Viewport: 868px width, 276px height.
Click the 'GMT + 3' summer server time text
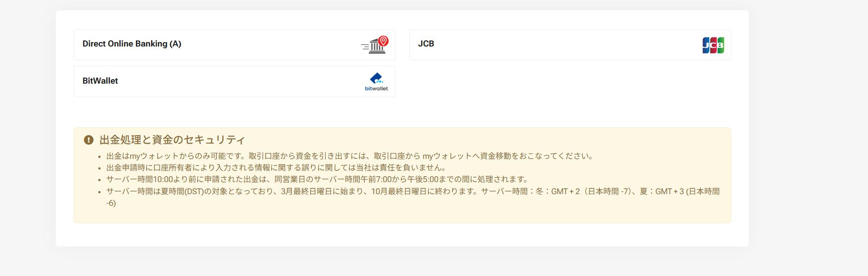(669, 191)
